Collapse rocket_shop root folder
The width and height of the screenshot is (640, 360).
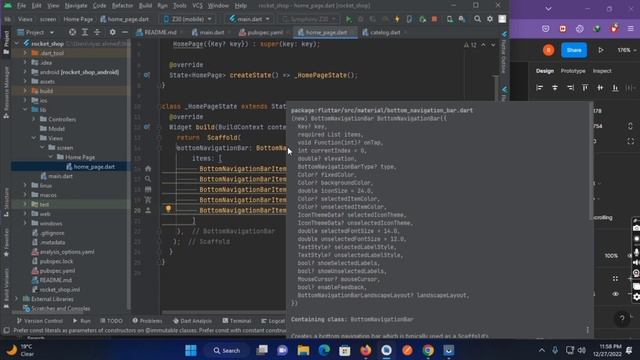17,43
